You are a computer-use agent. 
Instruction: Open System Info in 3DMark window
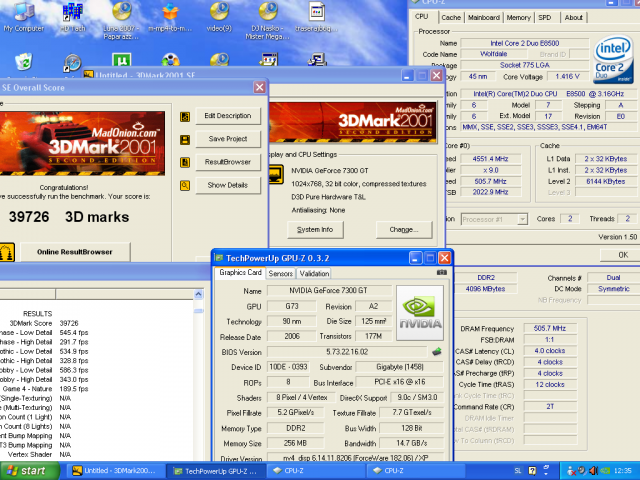point(315,230)
